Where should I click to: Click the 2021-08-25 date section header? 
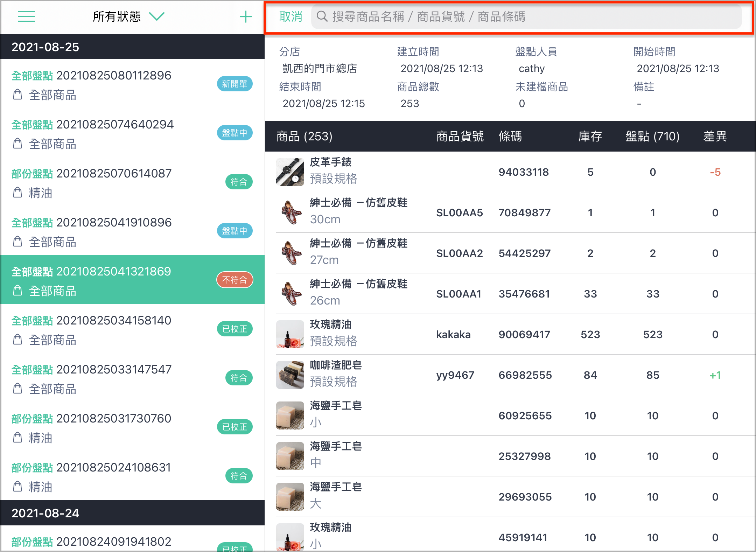133,47
